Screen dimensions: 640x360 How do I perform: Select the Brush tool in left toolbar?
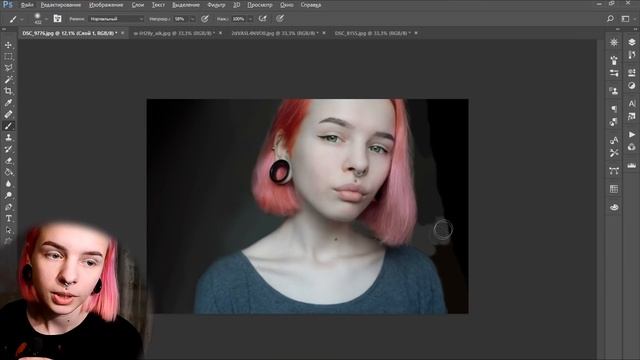[8, 126]
